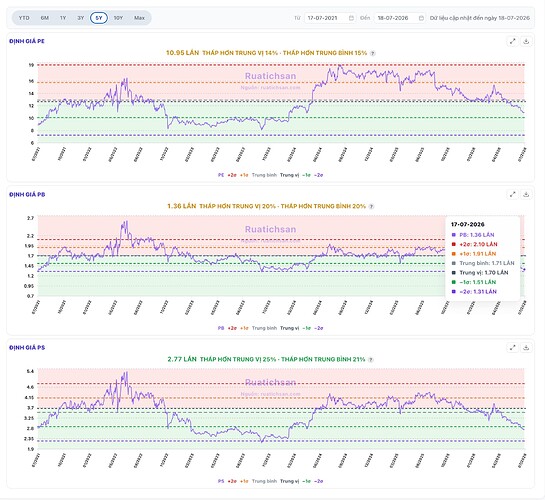The width and height of the screenshot is (545, 500).
Task: Click the help icon beside PE summary
Action: 373,54
